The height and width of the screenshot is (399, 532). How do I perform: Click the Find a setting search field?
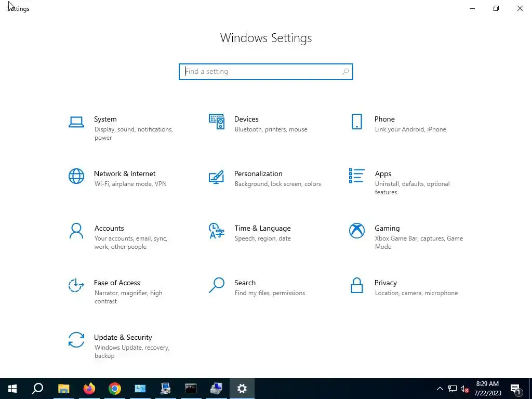266,72
